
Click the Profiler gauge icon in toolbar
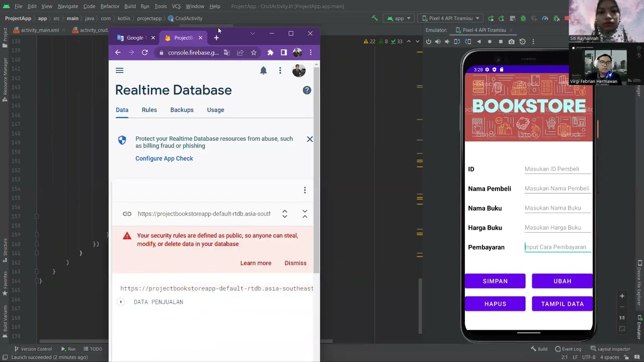(545, 18)
